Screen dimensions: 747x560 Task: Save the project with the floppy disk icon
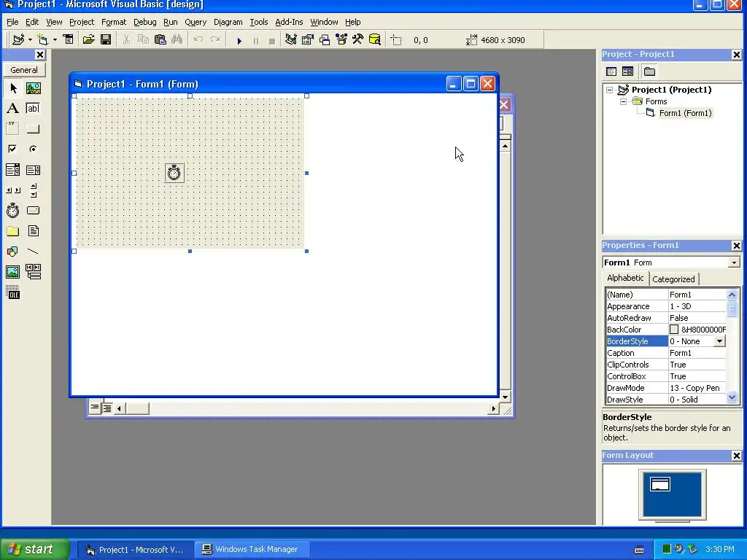[x=106, y=39]
